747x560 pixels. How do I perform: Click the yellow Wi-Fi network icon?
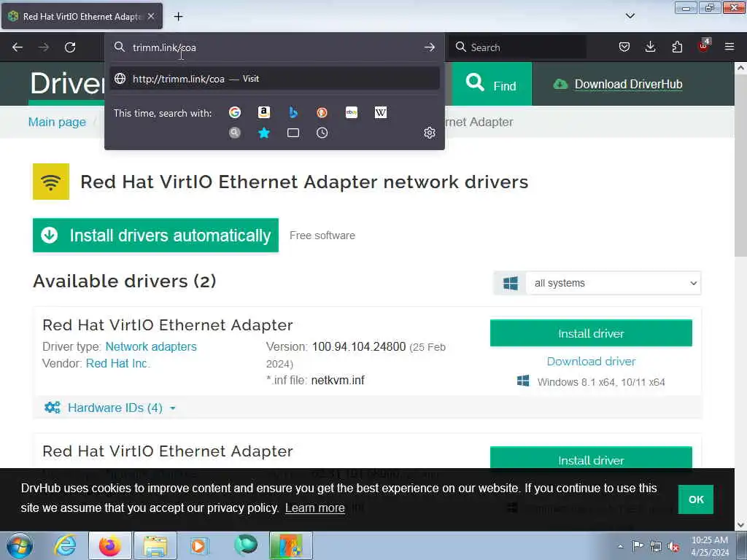click(51, 182)
